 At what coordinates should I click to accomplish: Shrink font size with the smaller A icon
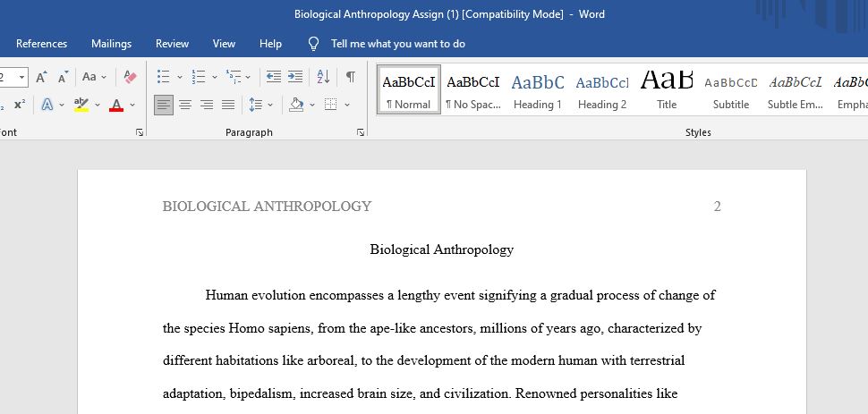(x=63, y=77)
